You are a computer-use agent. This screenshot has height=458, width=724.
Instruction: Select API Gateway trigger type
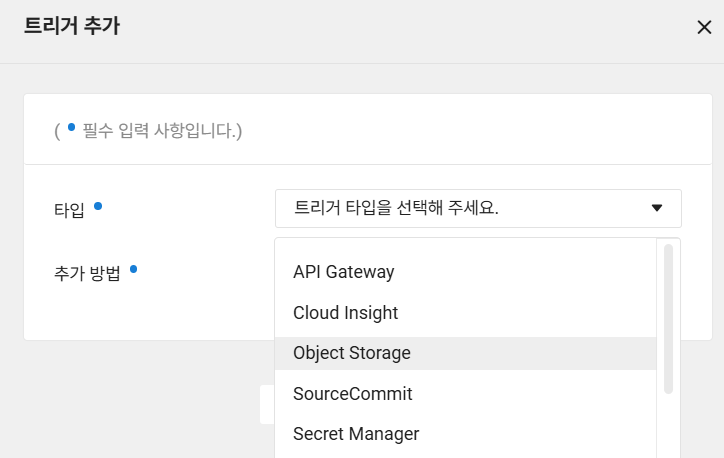click(465, 272)
